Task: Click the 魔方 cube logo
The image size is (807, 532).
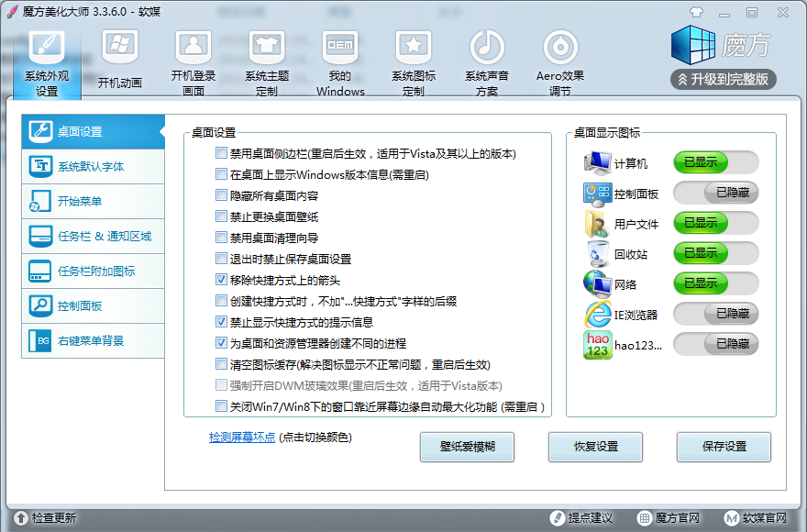Action: point(692,45)
